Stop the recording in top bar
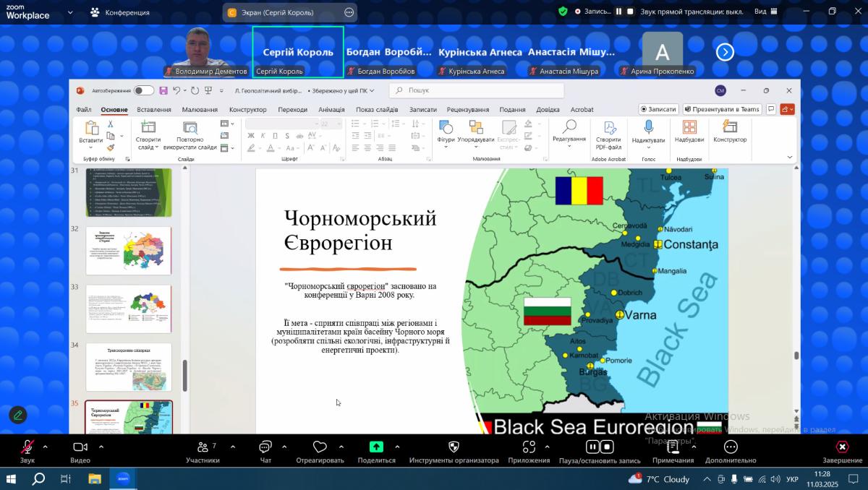This screenshot has width=868, height=490. (x=630, y=12)
